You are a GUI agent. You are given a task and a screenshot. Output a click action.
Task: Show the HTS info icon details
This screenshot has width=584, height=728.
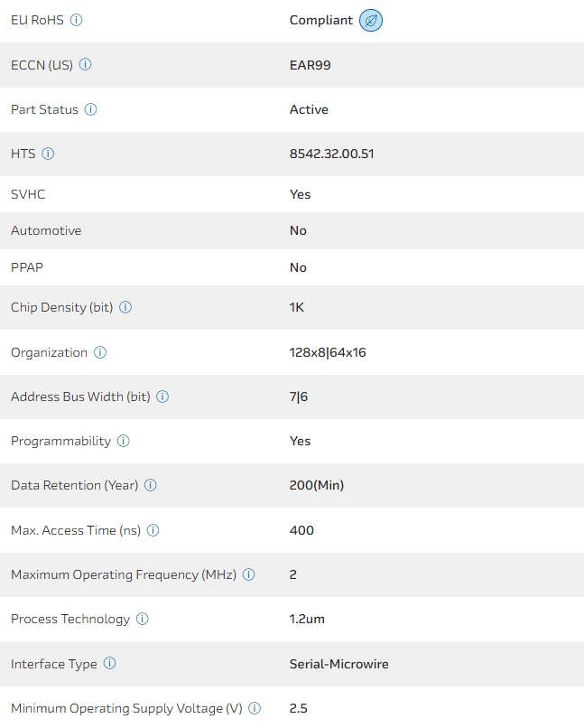pos(48,154)
